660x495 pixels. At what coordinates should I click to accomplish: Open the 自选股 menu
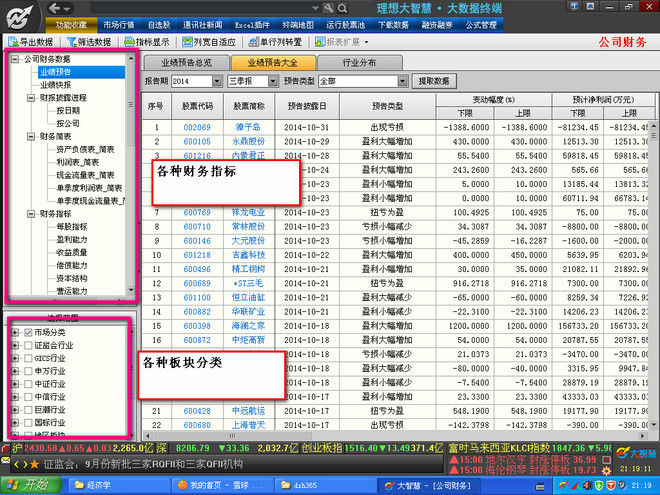pos(159,25)
